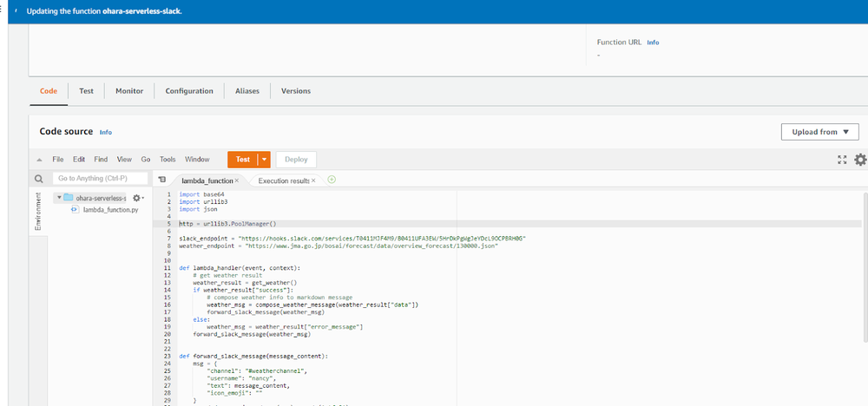
Task: Select lambda_function.py in the file tree
Action: pyautogui.click(x=110, y=210)
